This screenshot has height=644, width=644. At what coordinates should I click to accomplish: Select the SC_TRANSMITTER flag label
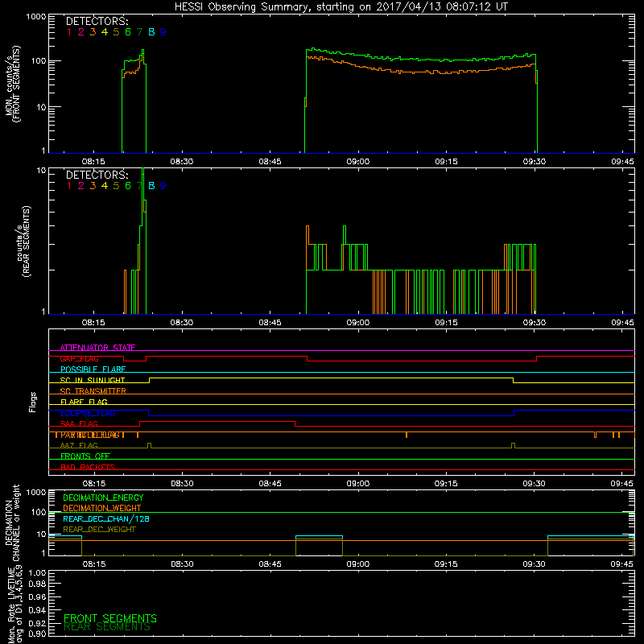pyautogui.click(x=93, y=391)
